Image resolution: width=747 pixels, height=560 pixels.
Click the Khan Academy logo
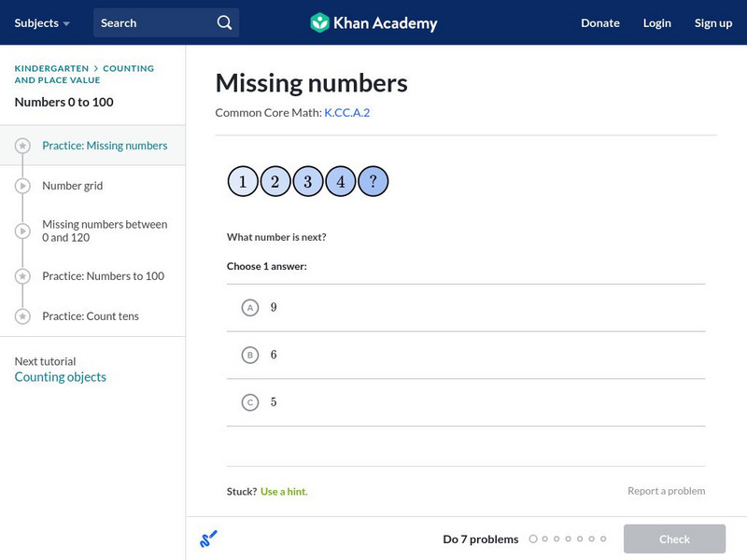(x=373, y=22)
